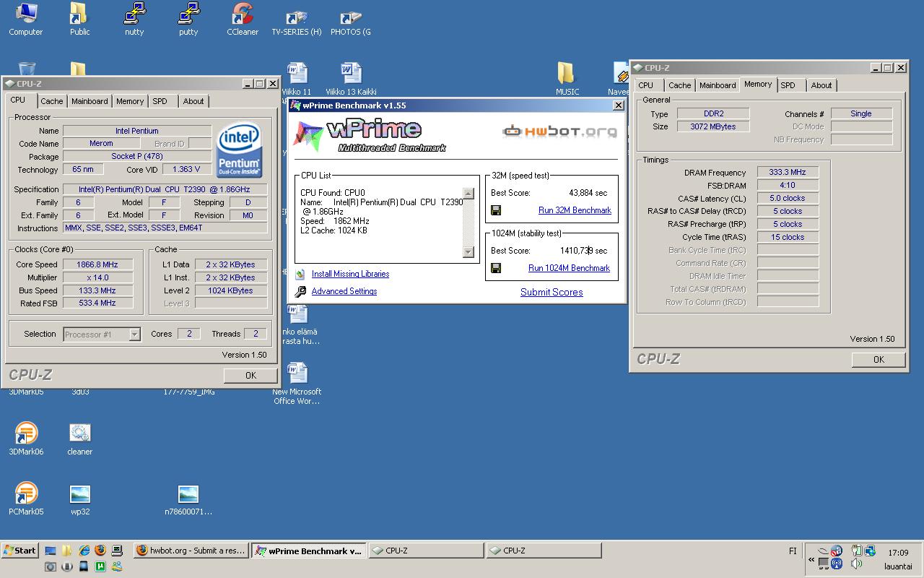Select the 3DMark06 desktop shortcut
Viewport: 924px width, 578px height.
[26, 439]
